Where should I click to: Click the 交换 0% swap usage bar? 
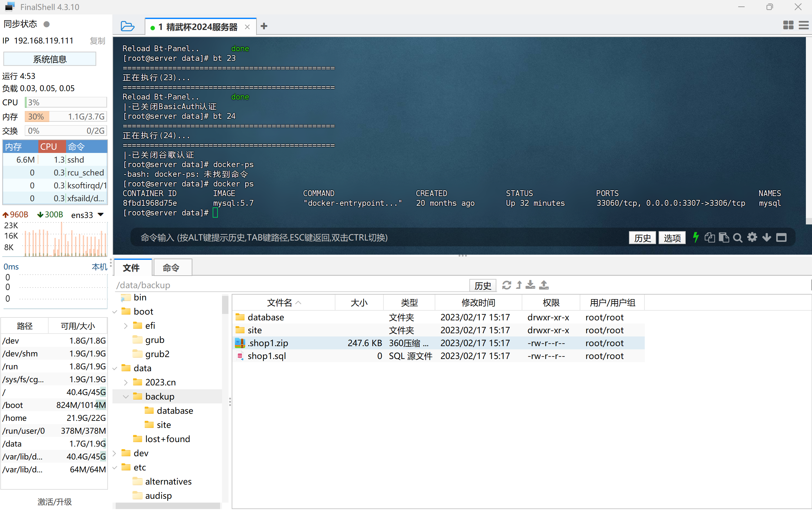(66, 131)
